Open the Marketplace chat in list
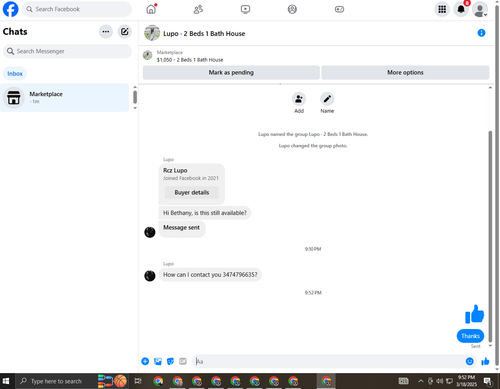Viewport: 500px width, 389px height. coord(65,98)
